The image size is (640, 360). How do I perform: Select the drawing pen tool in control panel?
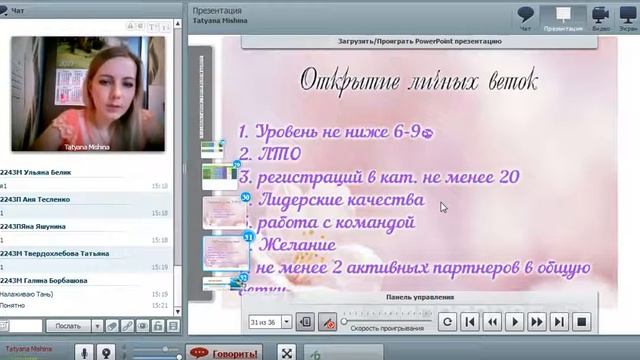click(x=327, y=322)
